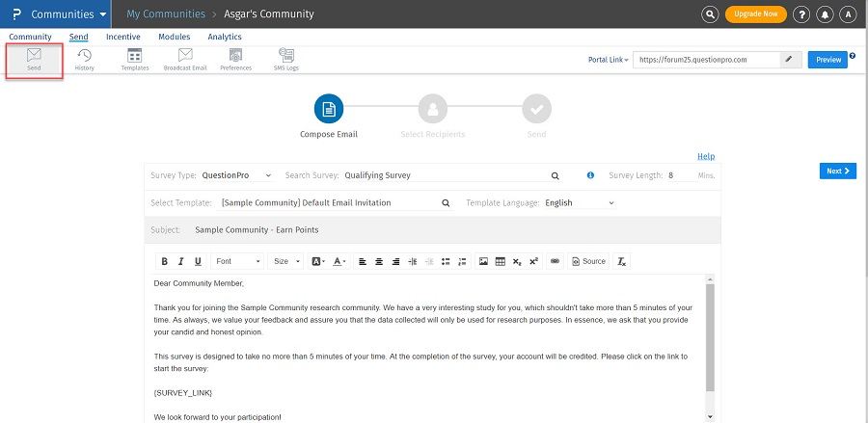Open the SMS Logs icon
This screenshot has width=868, height=423.
pyautogui.click(x=286, y=60)
